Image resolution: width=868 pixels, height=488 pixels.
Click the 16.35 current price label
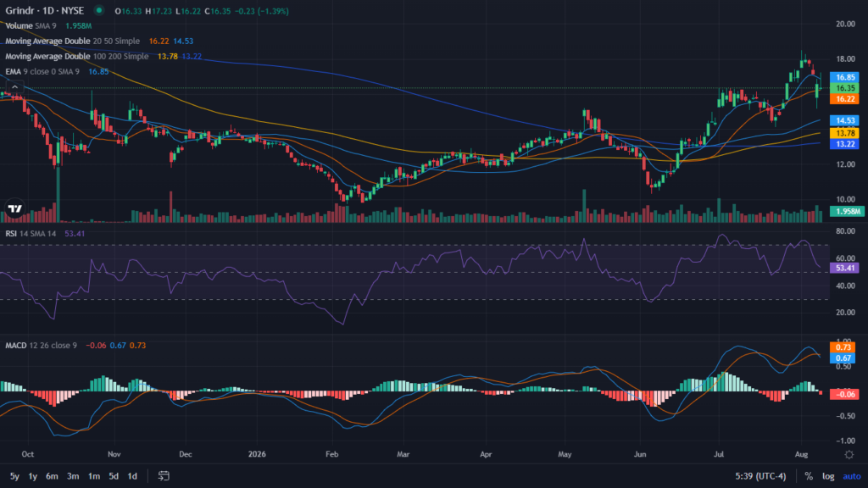845,88
